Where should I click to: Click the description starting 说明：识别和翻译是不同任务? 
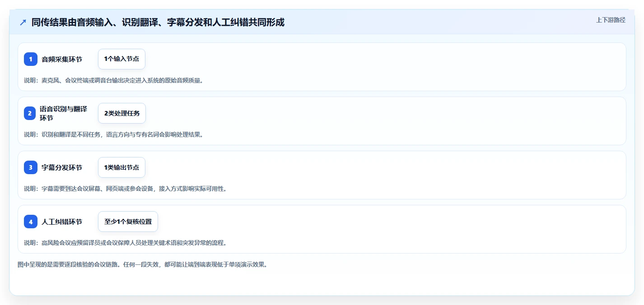(113, 134)
